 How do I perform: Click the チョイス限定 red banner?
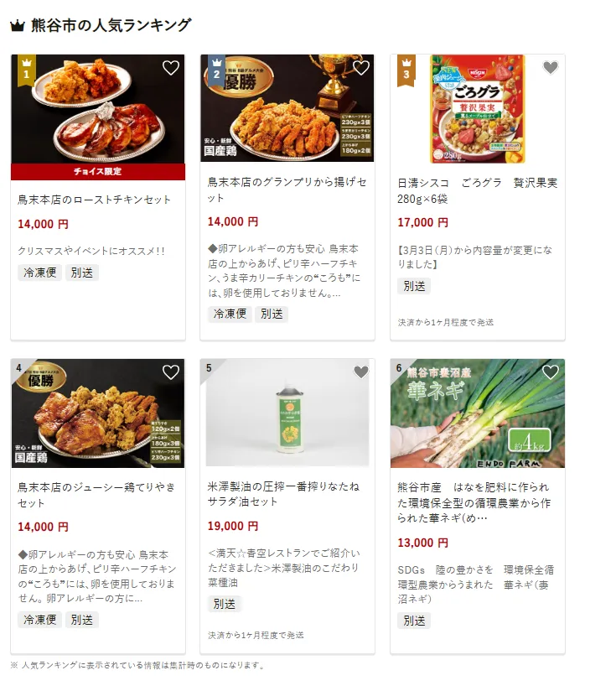[x=98, y=171]
